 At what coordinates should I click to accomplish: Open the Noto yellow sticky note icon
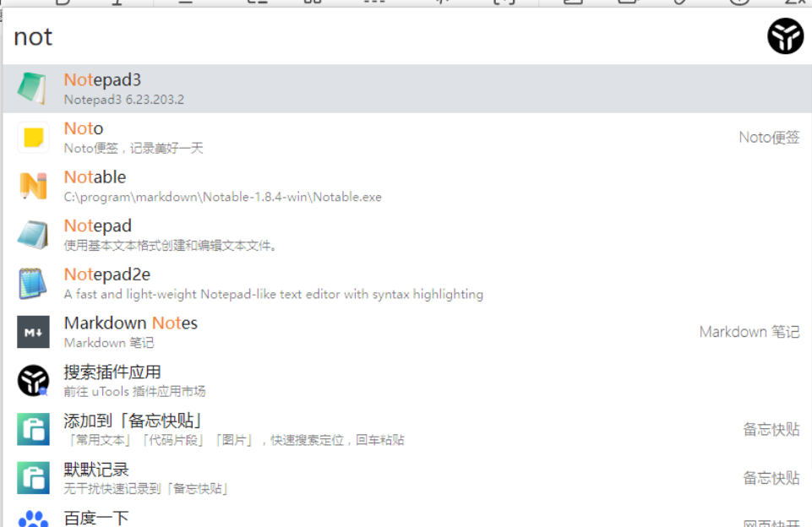coord(33,137)
